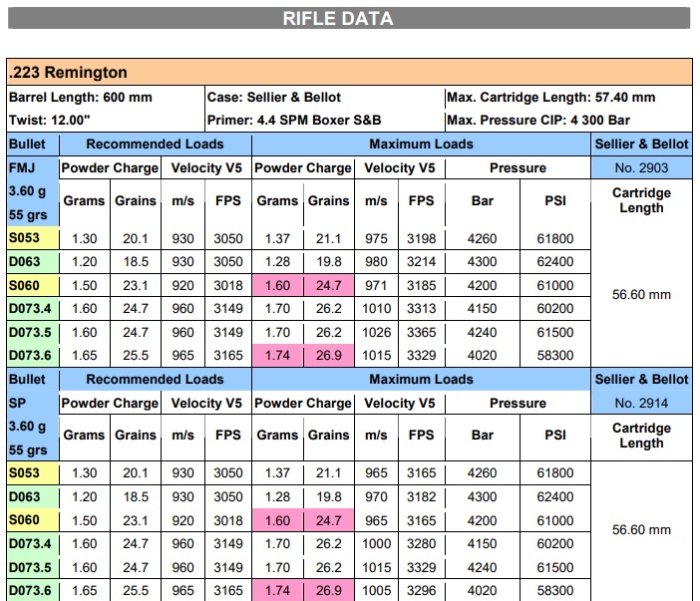The image size is (700, 601).
Task: Click Cartridge Length header in SP table
Action: 641,436
